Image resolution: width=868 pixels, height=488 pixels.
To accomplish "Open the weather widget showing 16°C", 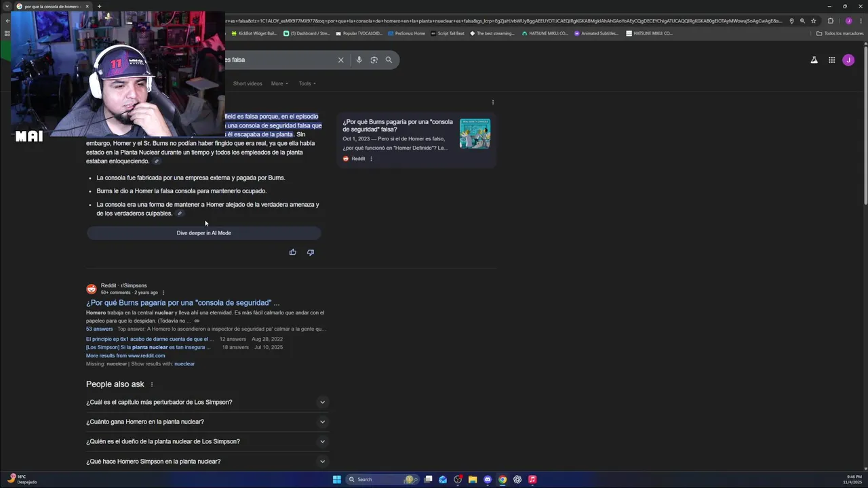I will (22, 479).
